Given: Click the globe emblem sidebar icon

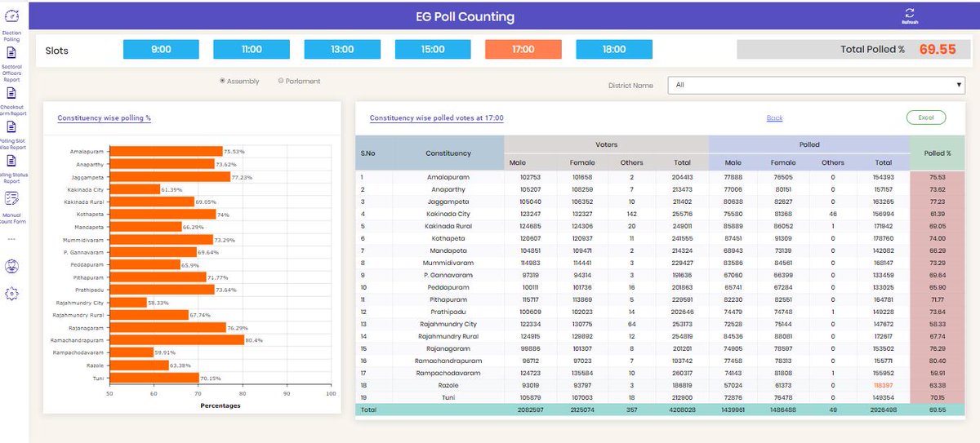Looking at the screenshot, I should tap(11, 265).
